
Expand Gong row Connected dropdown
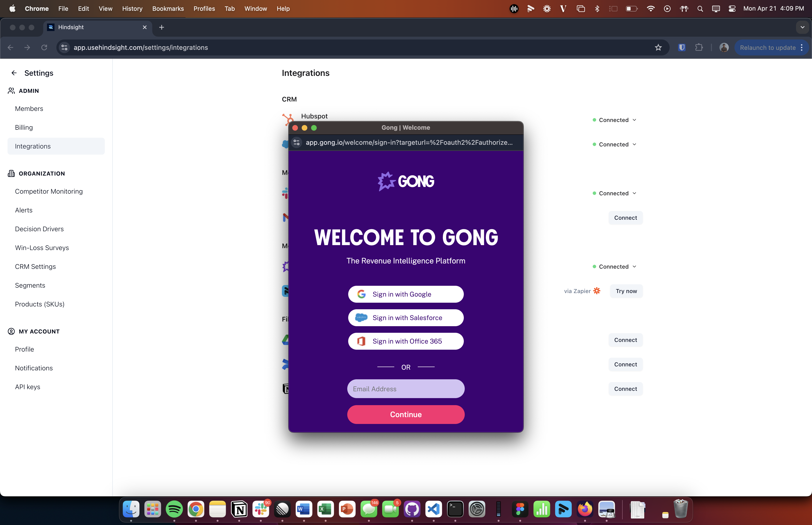tap(614, 266)
